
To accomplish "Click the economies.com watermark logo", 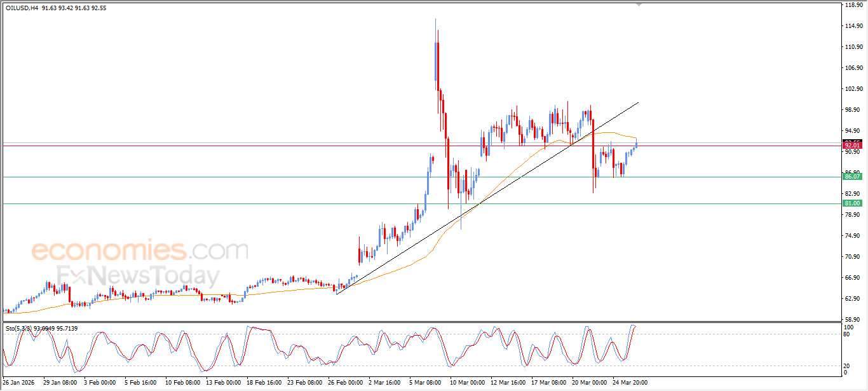I will coord(140,250).
